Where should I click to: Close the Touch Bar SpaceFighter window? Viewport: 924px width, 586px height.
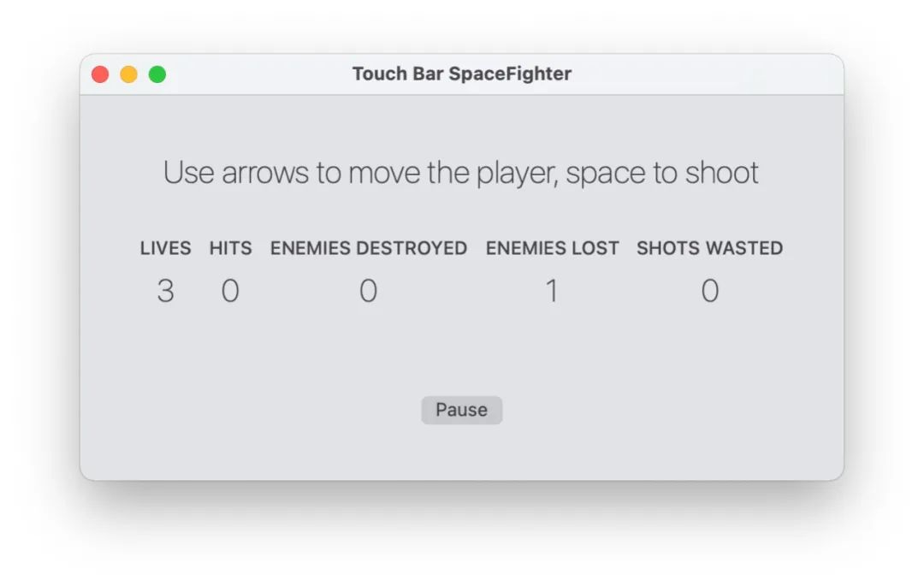tap(100, 74)
